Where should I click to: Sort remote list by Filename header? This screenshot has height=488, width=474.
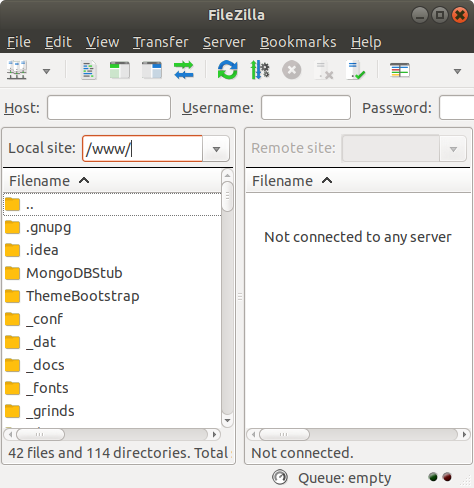(358, 181)
